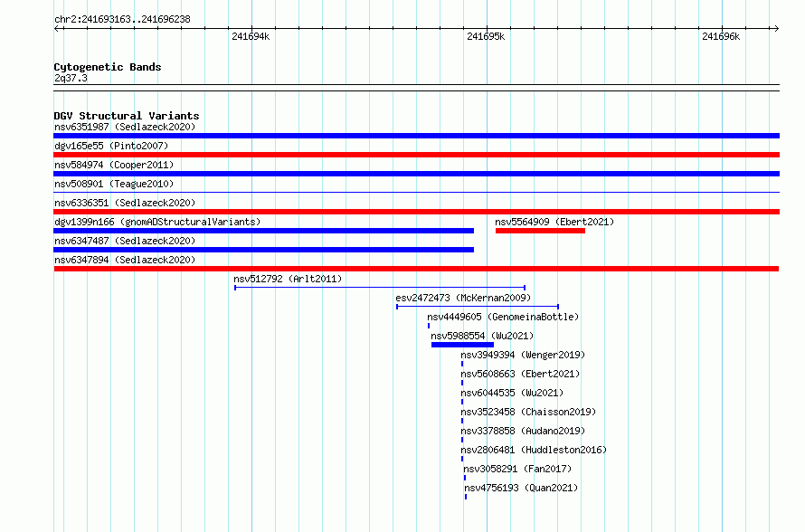Click the chr2:241693163..241696238 region label
This screenshot has width=805, height=532.
point(122,19)
